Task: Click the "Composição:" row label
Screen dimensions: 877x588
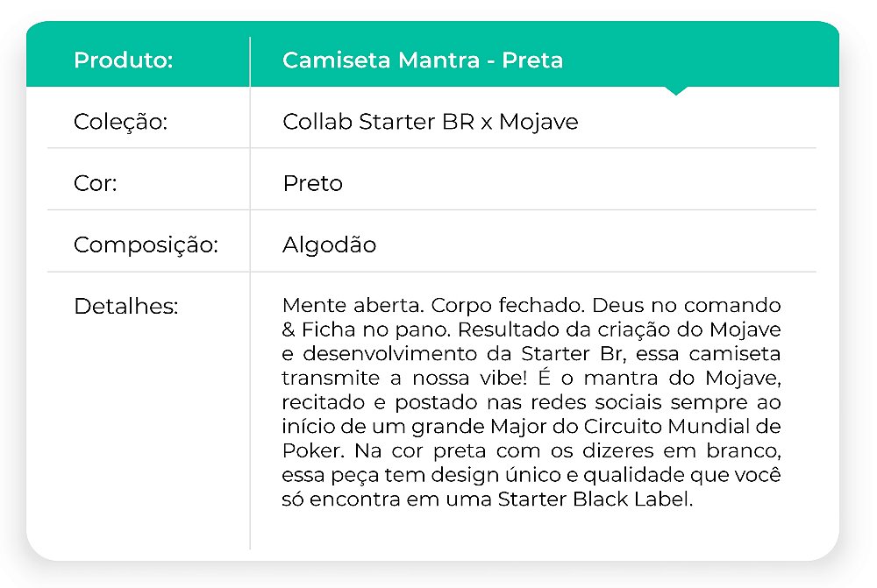Action: tap(145, 244)
